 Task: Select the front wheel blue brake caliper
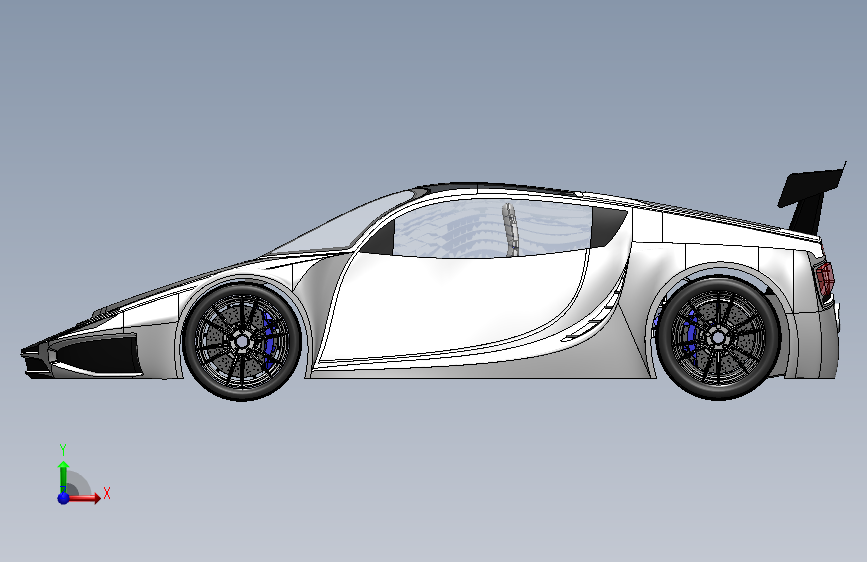coord(268,340)
